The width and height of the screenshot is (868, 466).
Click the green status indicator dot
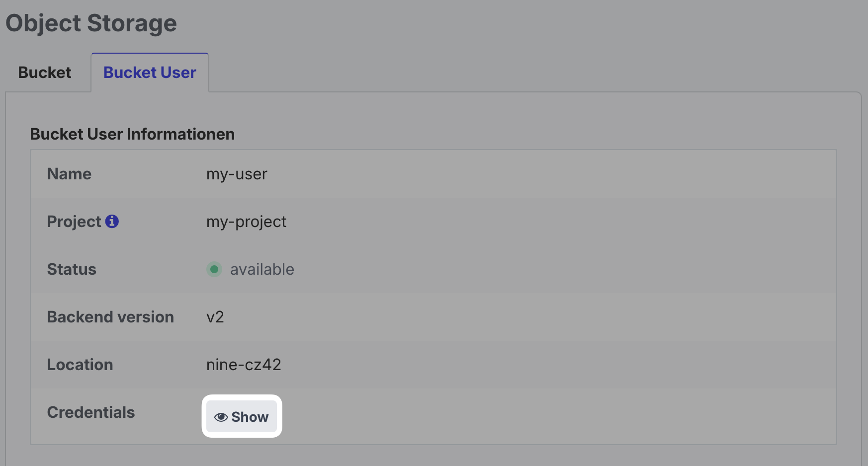[x=214, y=269]
